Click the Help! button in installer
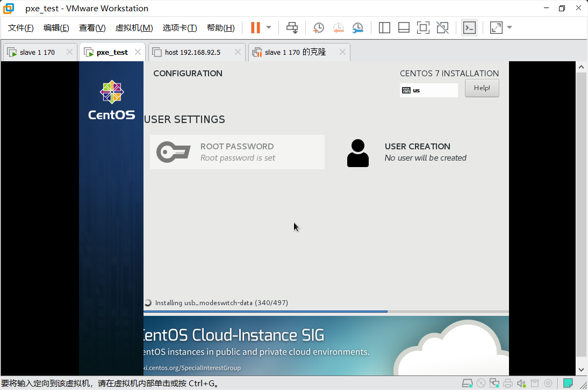The height and width of the screenshot is (390, 588). pyautogui.click(x=482, y=88)
